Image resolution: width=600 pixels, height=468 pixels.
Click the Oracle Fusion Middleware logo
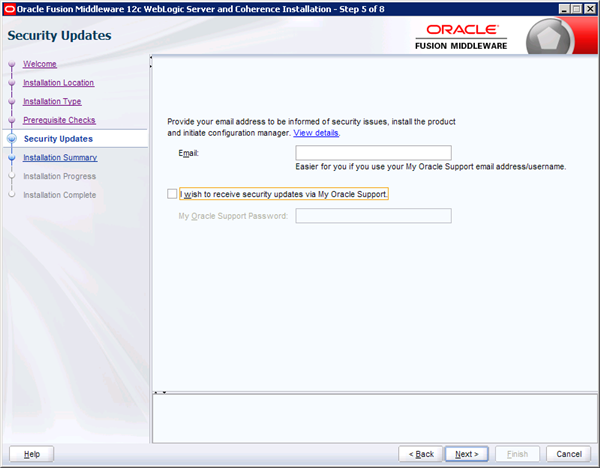(x=461, y=37)
